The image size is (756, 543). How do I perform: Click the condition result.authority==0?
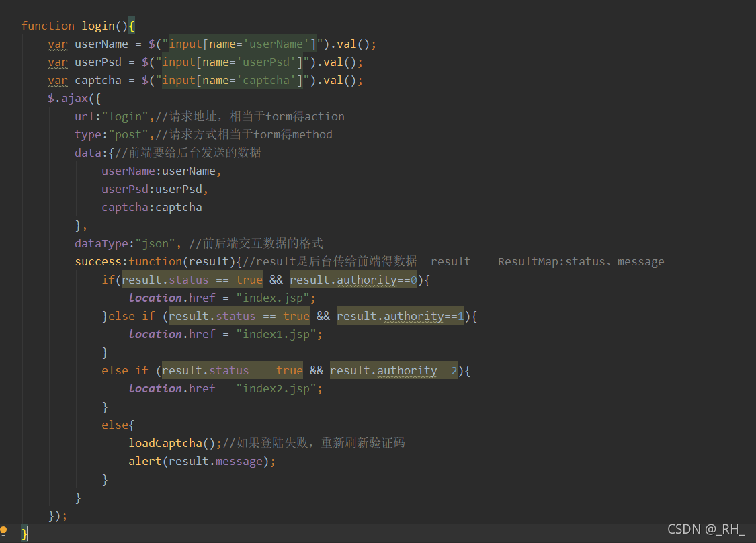coord(353,280)
